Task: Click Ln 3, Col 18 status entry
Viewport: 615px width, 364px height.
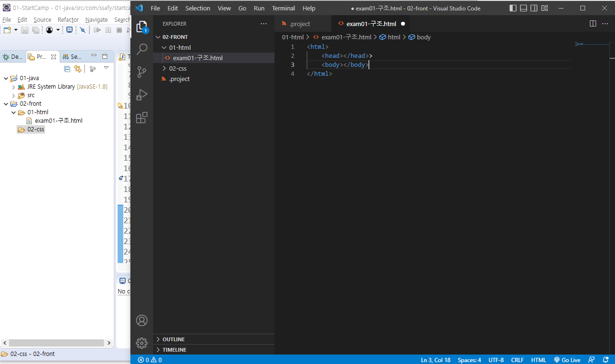Action: [x=436, y=360]
